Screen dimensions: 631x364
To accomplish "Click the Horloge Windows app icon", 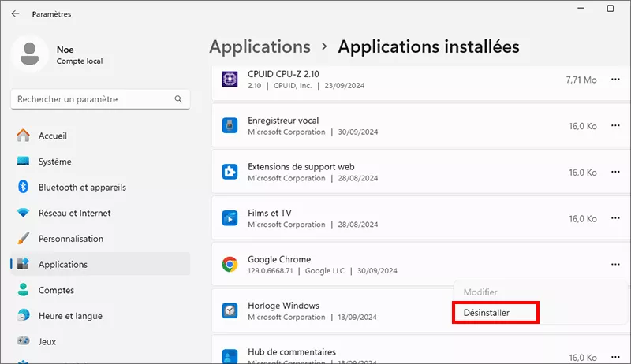I will pyautogui.click(x=230, y=311).
